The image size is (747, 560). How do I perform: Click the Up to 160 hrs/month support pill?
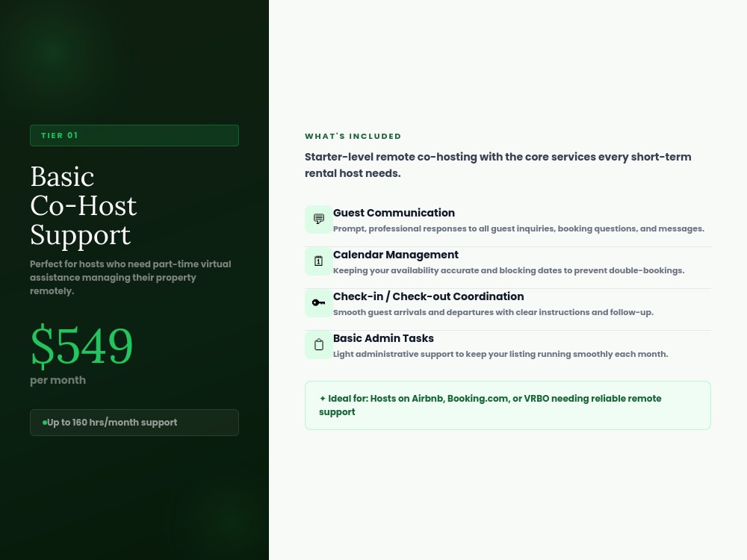(134, 423)
